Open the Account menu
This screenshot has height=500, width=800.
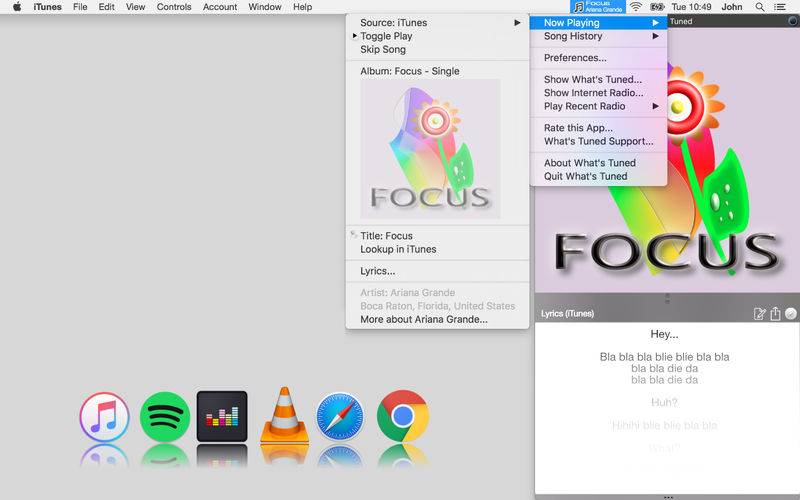(220, 7)
